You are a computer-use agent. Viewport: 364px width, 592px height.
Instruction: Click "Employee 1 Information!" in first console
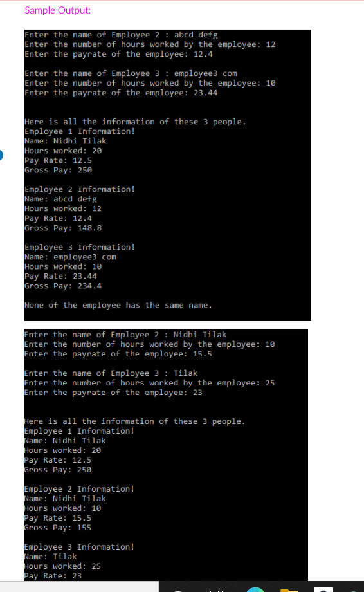point(80,131)
